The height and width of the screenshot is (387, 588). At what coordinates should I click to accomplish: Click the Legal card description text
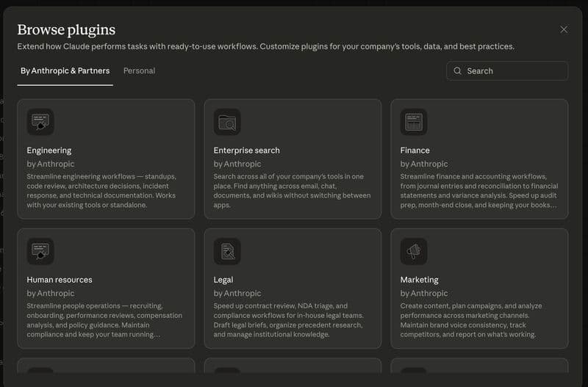click(292, 320)
